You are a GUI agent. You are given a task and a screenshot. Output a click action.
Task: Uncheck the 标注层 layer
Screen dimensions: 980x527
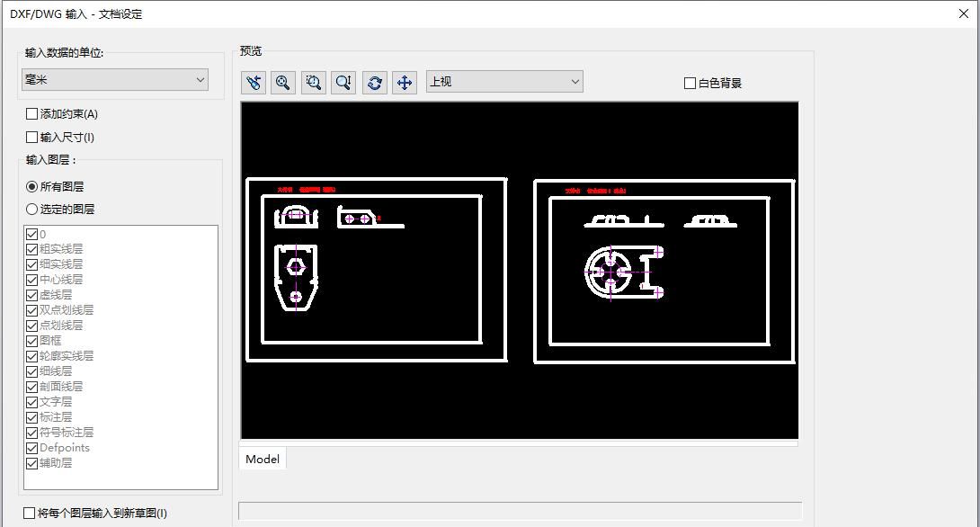[31, 417]
